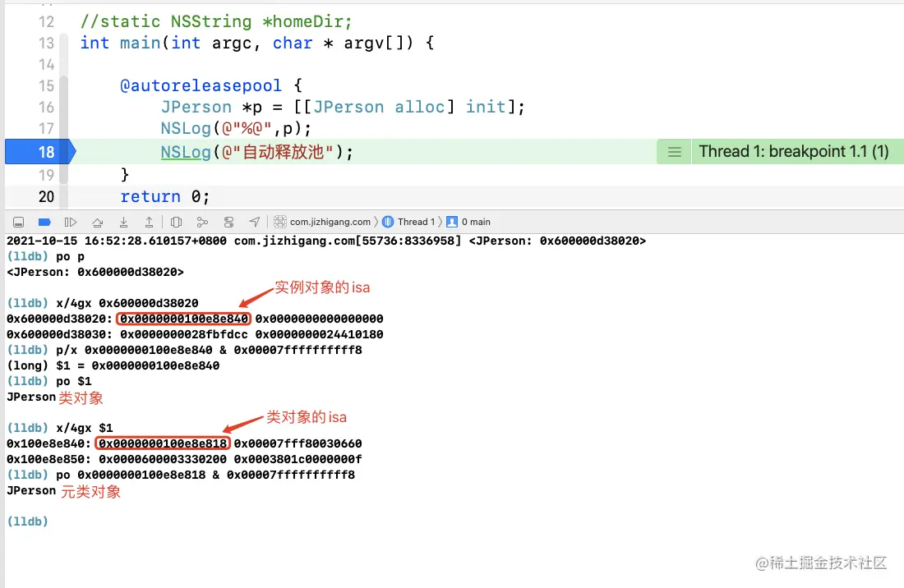Step out with the up-arrow icon
Screen dimensions: 904x588
point(149,222)
